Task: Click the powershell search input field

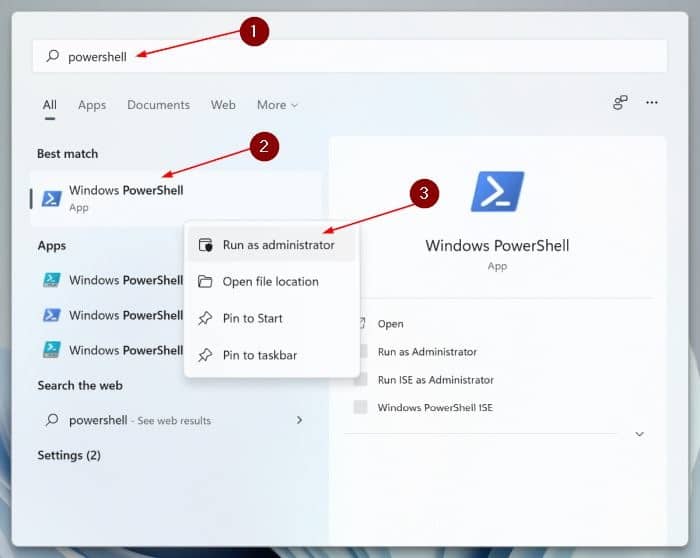Action: (350, 56)
